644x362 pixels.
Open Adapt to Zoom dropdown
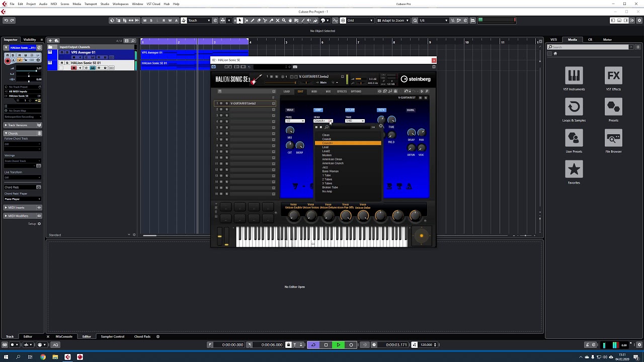[x=392, y=20]
